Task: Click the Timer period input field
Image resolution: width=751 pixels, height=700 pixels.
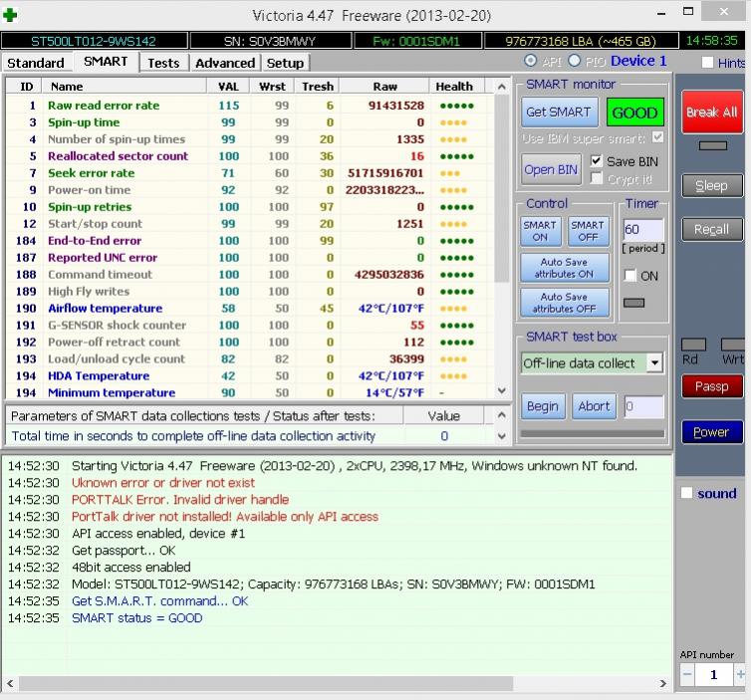Action: tap(642, 230)
